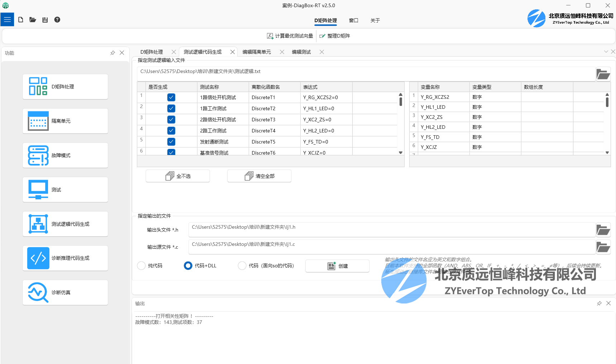Image resolution: width=616 pixels, height=364 pixels.
Task: Uncheck 1路信处开机测试 generate checkbox
Action: (x=171, y=97)
